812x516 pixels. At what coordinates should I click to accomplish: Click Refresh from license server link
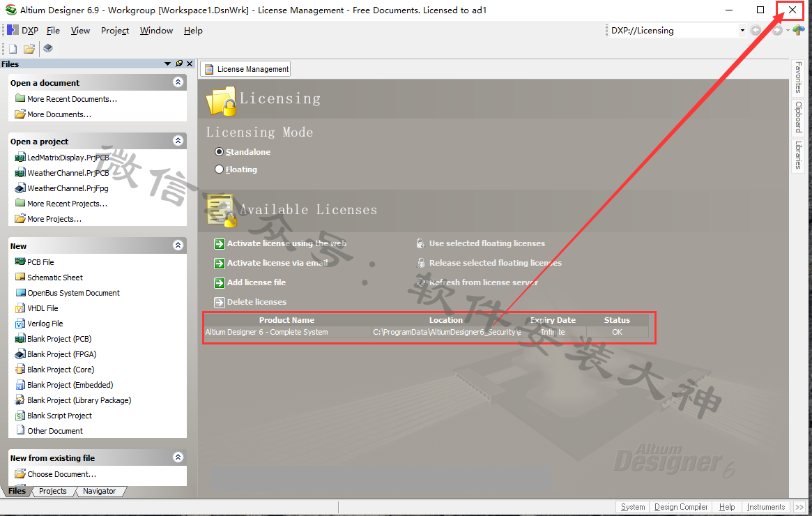(x=484, y=282)
